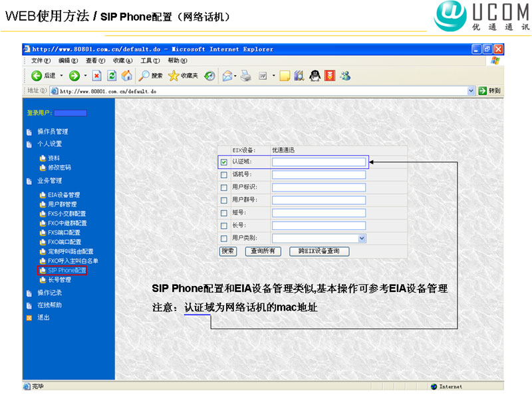Click the Edit with Word icon
Viewport: 532px width, 399px height.
coord(263,76)
